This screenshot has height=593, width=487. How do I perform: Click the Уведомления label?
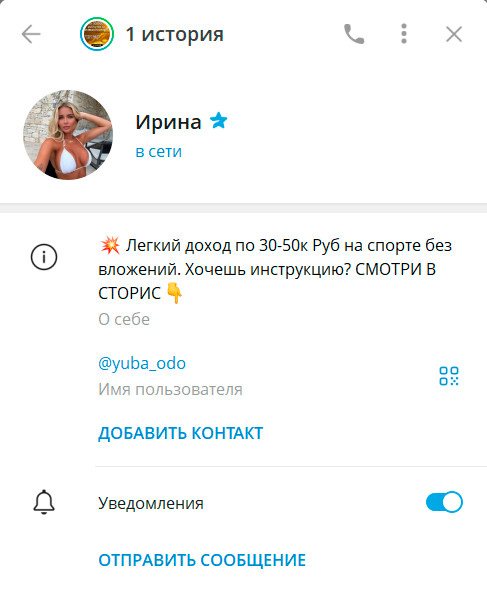coord(151,503)
